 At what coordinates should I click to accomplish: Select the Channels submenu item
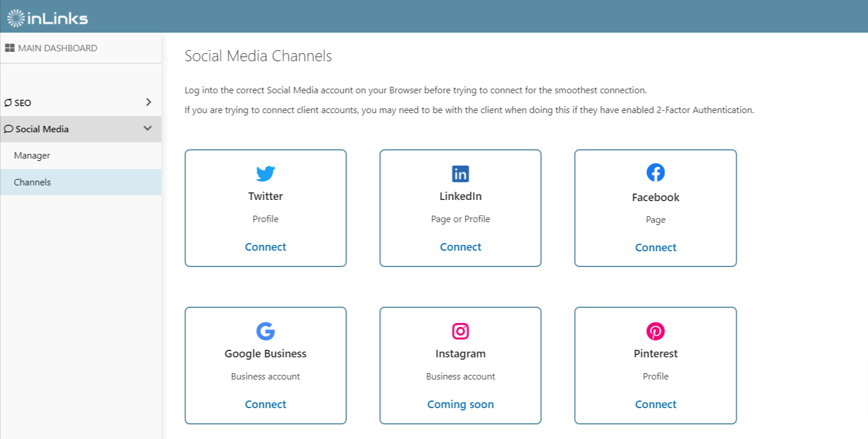(x=80, y=182)
